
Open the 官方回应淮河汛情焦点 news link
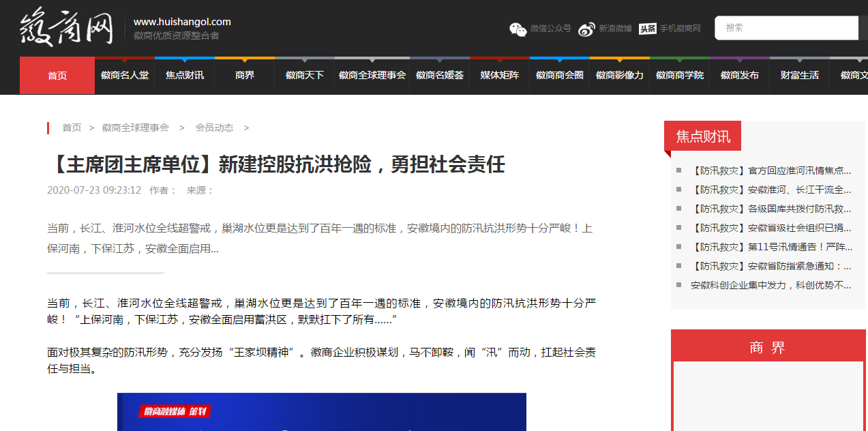tap(771, 170)
